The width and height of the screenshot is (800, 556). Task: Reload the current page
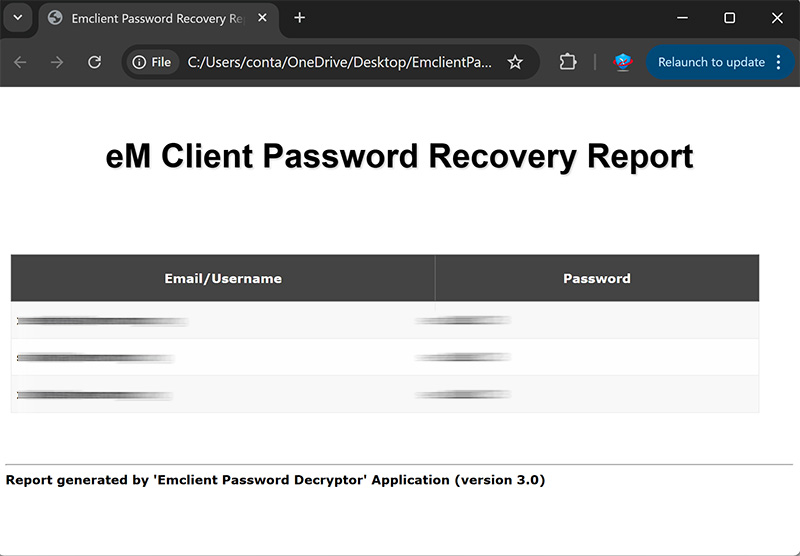pos(94,62)
